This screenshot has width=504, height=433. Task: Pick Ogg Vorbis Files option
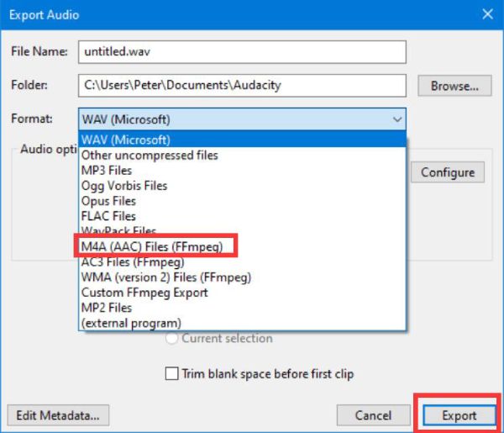[x=243, y=186]
